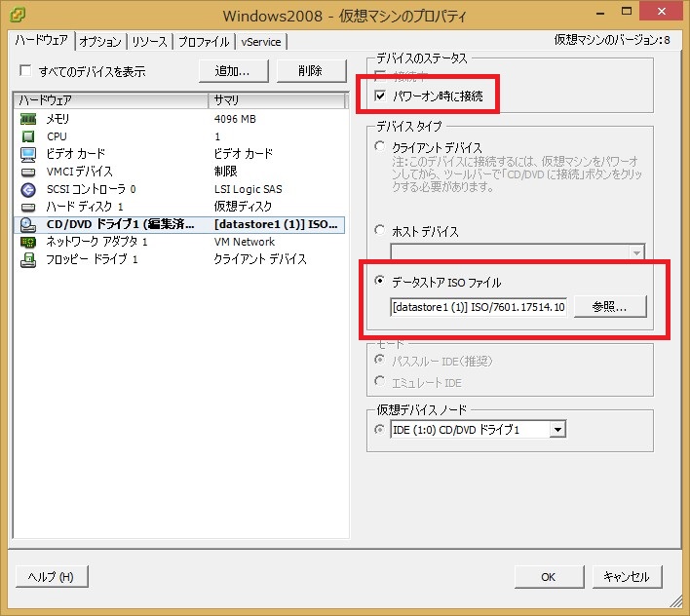
Task: Click the SCSI コントローラ 0 icon
Action: (x=28, y=189)
